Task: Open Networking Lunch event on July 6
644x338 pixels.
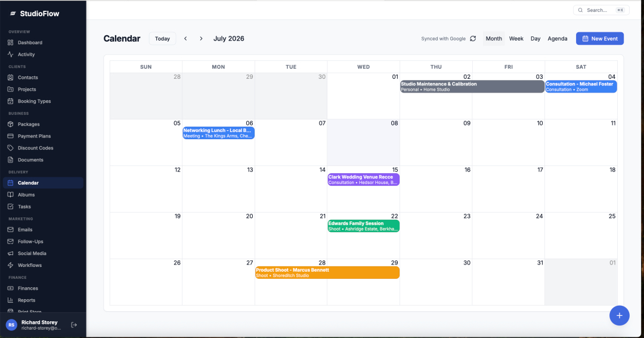Action: point(218,133)
